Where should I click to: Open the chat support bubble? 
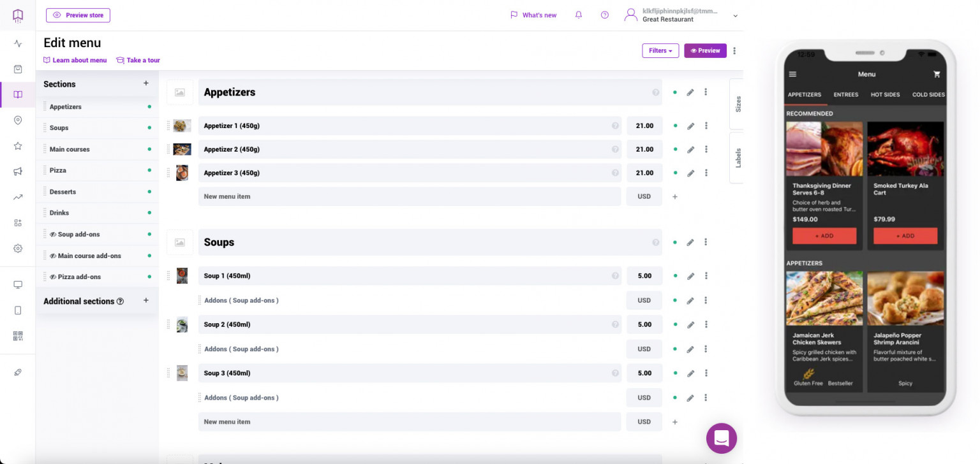[722, 439]
